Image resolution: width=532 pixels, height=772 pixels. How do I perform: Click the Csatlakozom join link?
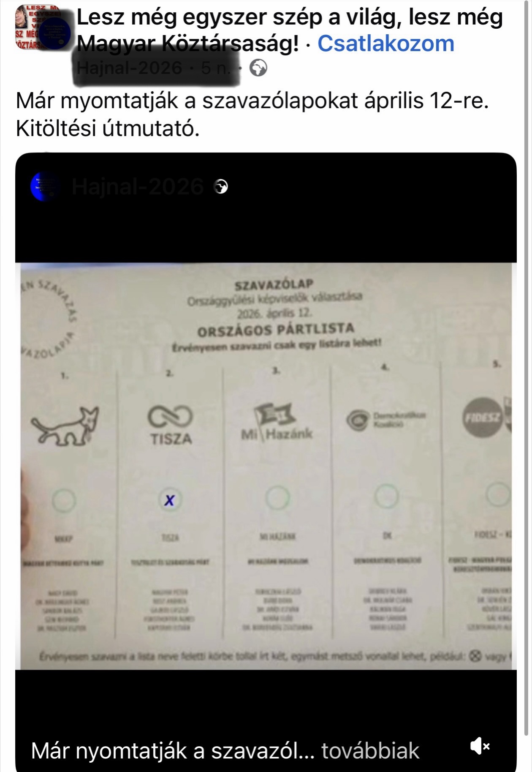[385, 43]
